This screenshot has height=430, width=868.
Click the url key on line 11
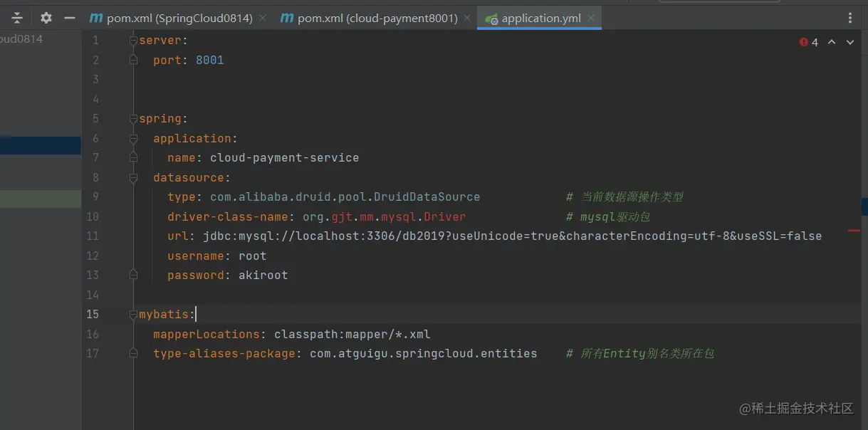tap(178, 236)
